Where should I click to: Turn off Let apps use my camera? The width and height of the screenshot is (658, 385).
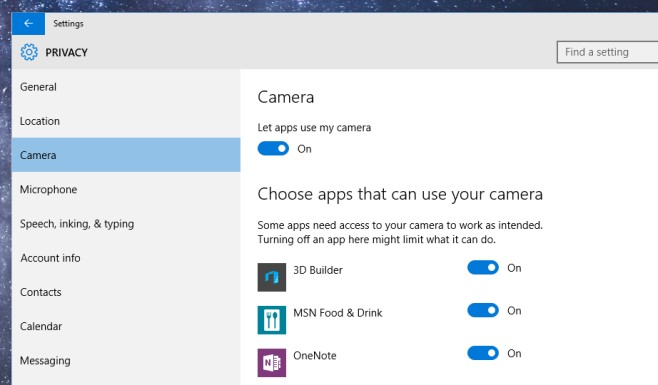[273, 148]
